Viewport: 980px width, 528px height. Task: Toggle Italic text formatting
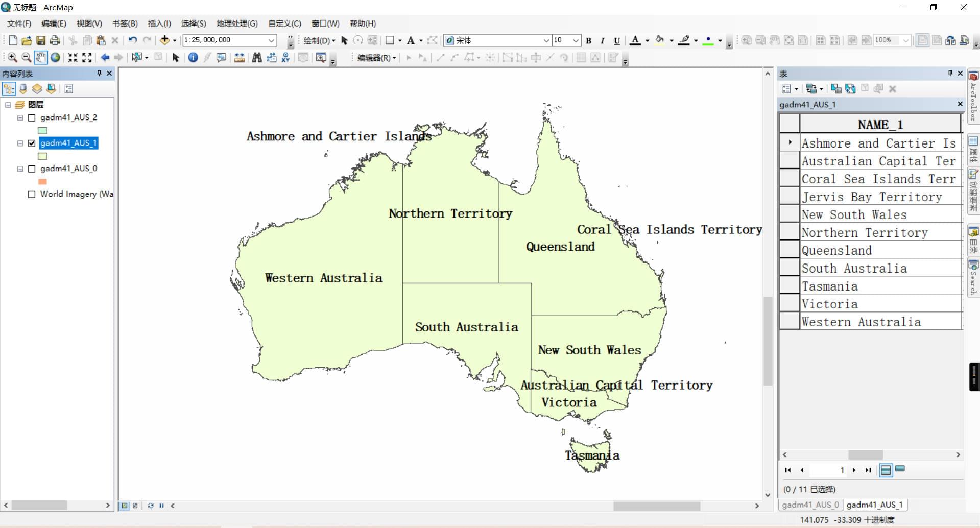[603, 40]
